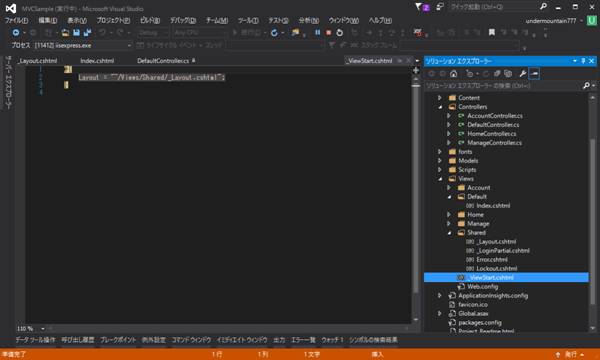Switch to the DefaultController.cs tab
Screen dimensions: 600x360
pyautogui.click(x=163, y=61)
